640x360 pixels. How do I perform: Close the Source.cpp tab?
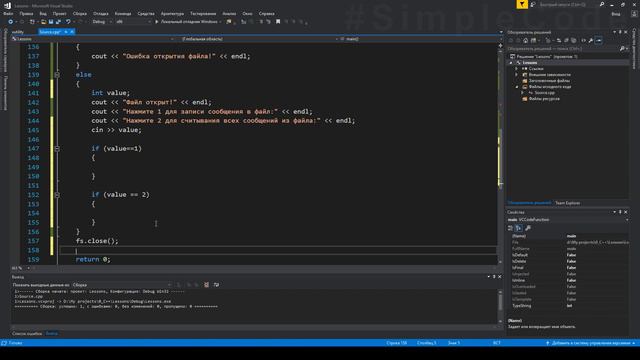coord(72,32)
